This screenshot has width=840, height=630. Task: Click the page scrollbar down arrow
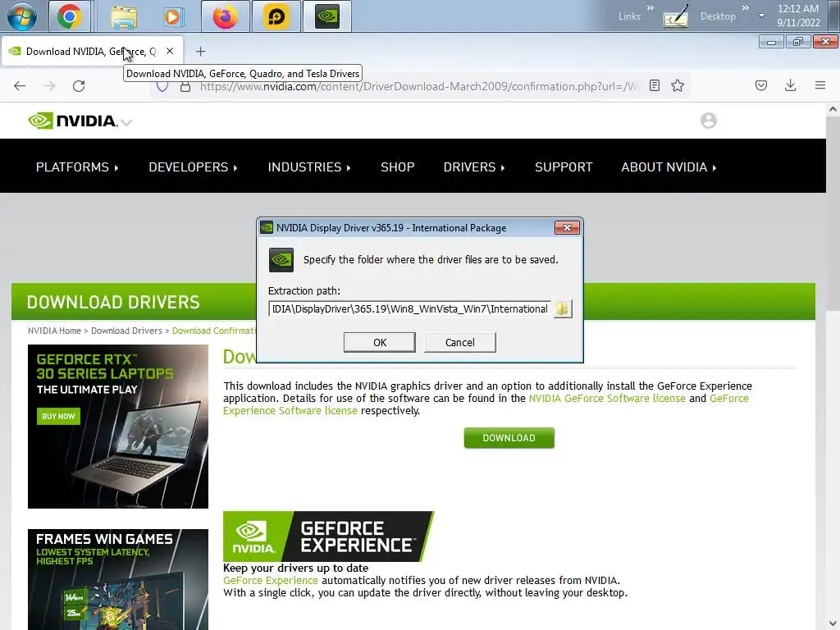pos(833,623)
